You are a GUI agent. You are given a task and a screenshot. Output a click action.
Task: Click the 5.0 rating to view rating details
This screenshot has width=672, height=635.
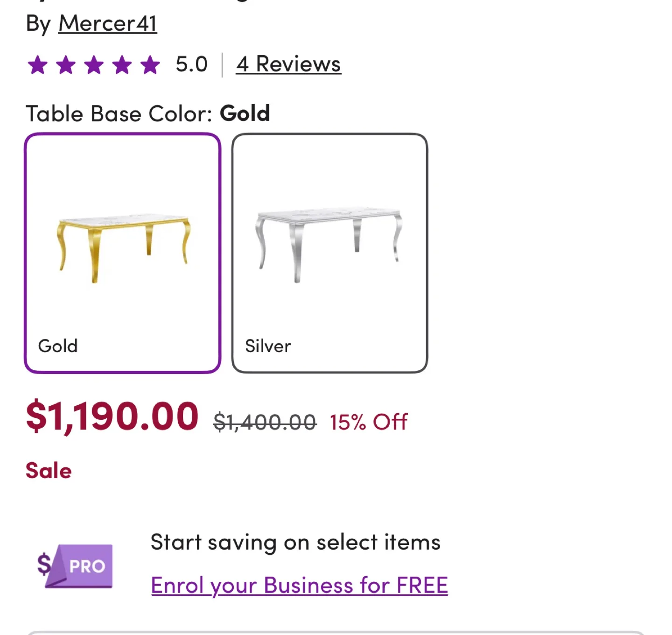click(x=191, y=64)
